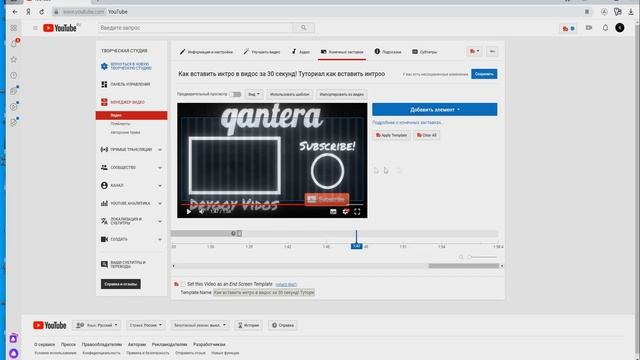
Task: Open Alice assistant icon in sidebar
Action: [13, 353]
